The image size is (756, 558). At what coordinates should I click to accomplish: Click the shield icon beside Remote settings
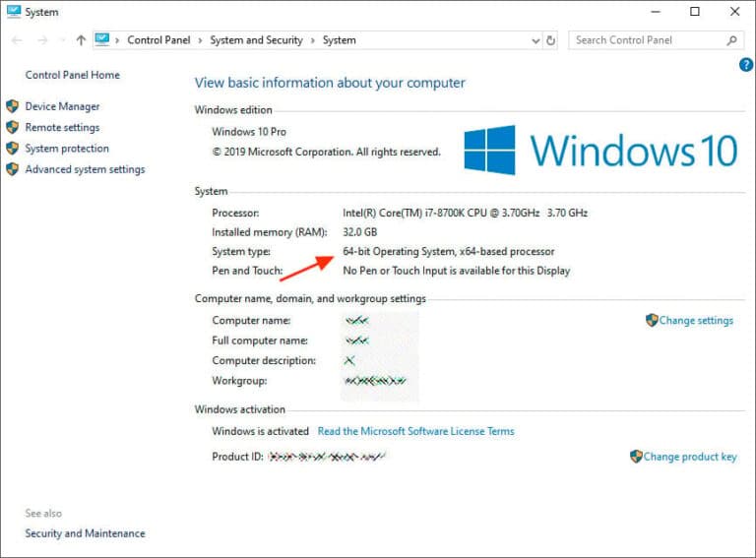12,128
